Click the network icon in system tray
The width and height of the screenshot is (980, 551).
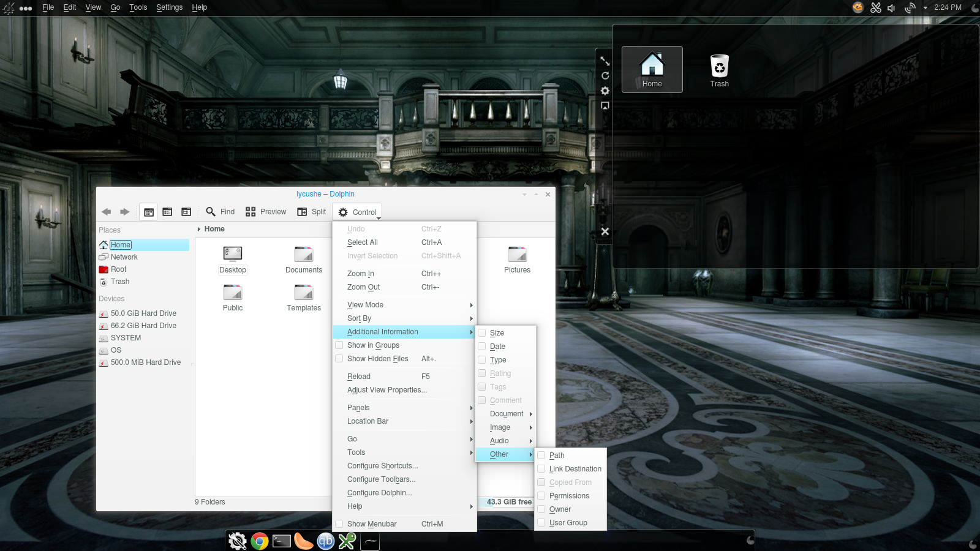[x=910, y=8]
